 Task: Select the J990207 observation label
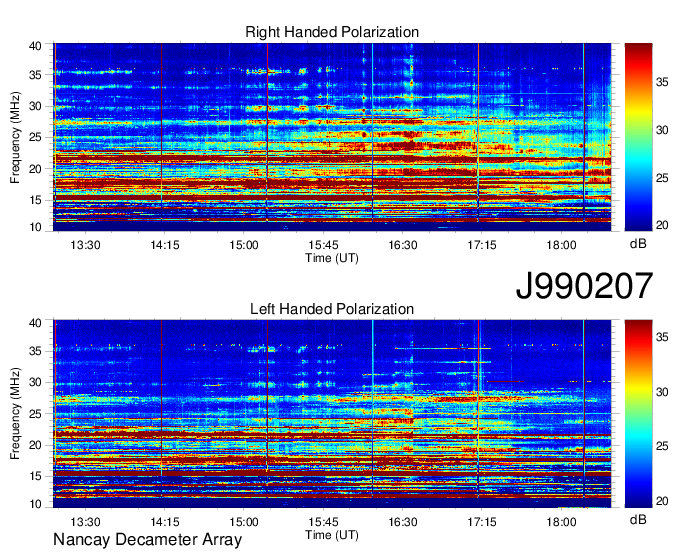[584, 285]
